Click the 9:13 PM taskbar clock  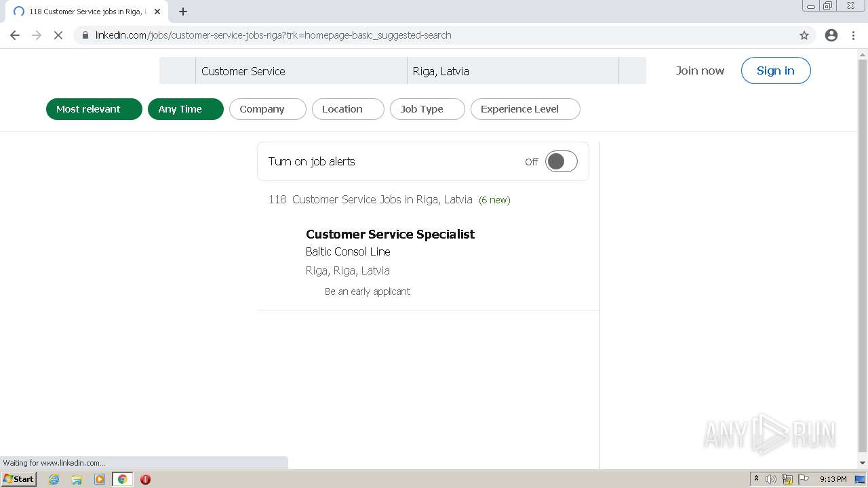[833, 479]
